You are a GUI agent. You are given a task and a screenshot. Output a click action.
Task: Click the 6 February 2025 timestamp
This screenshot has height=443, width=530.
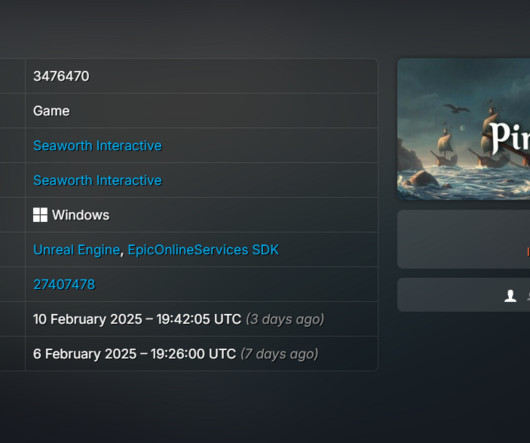135,354
